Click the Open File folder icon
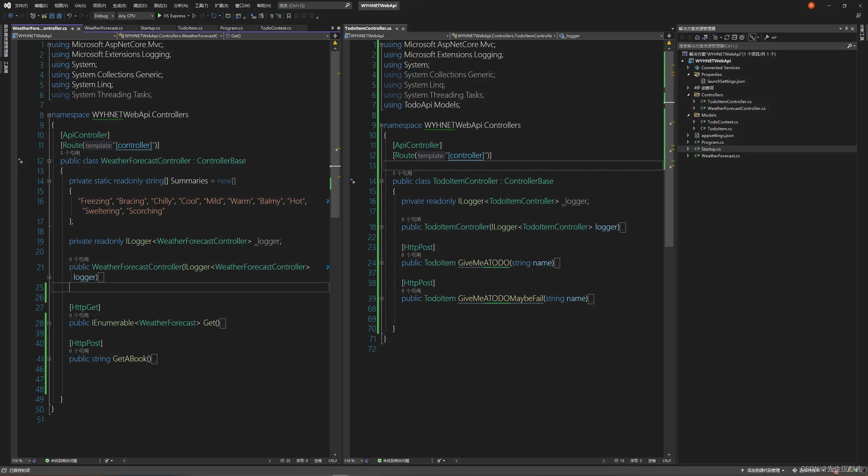This screenshot has height=476, width=868. click(x=44, y=16)
